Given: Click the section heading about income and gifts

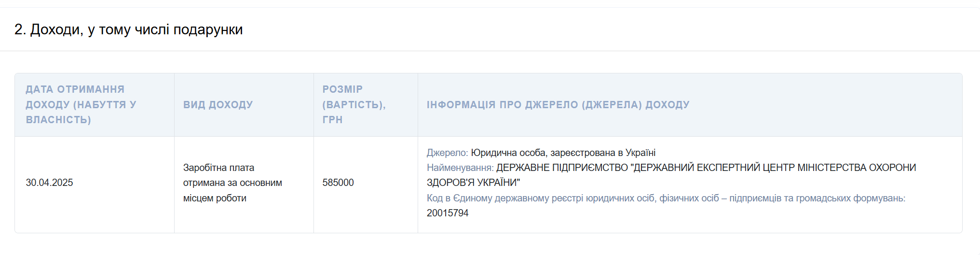Looking at the screenshot, I should tap(128, 29).
